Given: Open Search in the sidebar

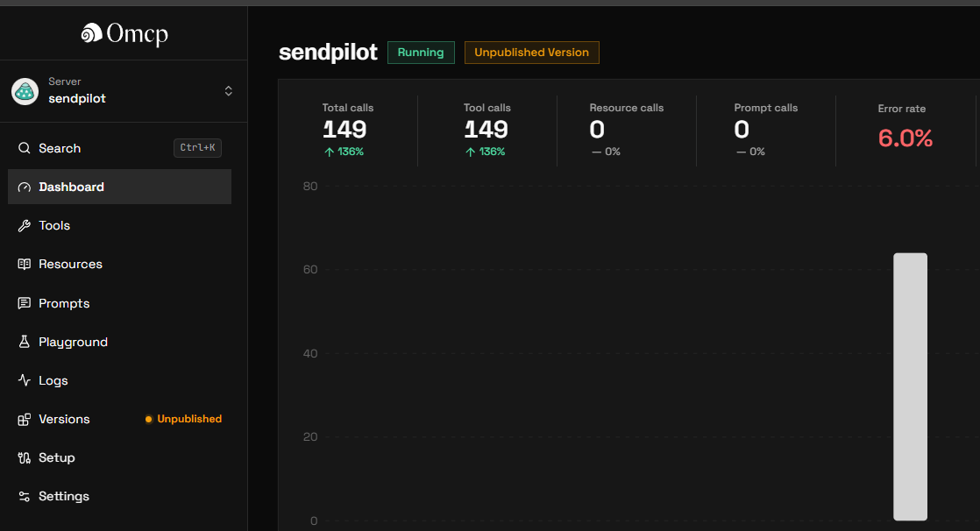Looking at the screenshot, I should (x=119, y=148).
